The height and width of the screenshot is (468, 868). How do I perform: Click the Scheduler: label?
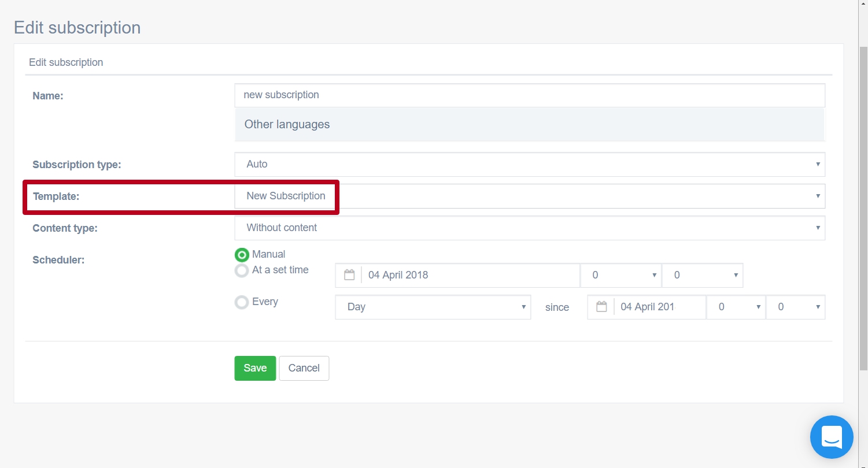58,260
